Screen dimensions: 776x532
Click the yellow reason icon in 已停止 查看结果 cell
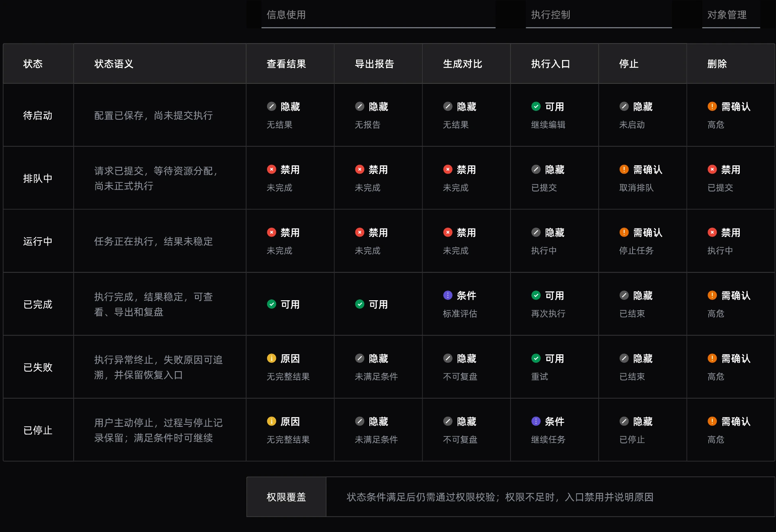click(x=272, y=421)
